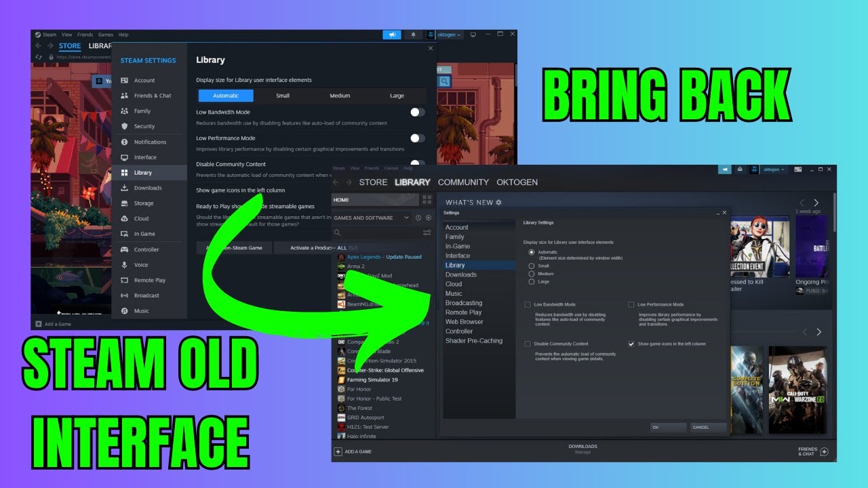The height and width of the screenshot is (488, 868).
Task: Click the Voice microphone icon in Steam Settings
Action: [125, 265]
